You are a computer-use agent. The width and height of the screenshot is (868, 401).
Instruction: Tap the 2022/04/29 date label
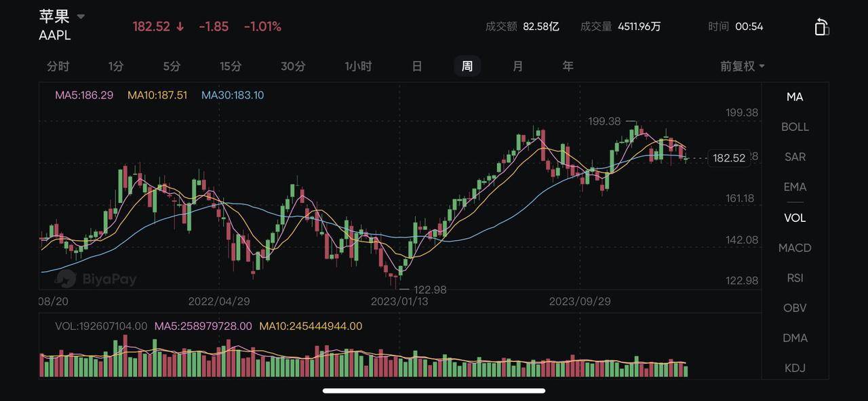(x=219, y=301)
